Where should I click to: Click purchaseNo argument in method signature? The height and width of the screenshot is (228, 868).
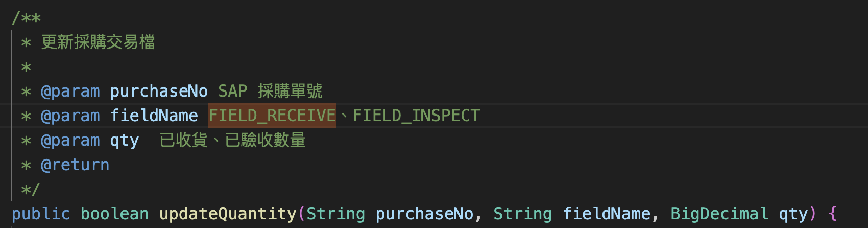(424, 214)
